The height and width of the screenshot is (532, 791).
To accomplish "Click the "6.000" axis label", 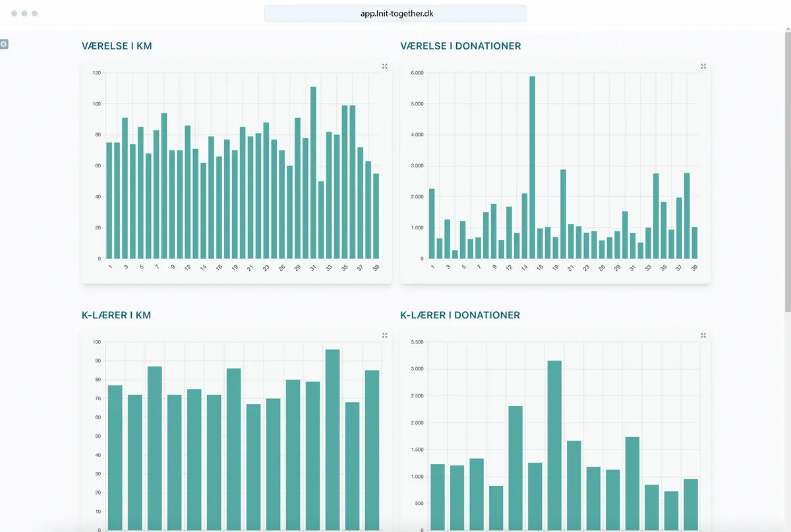I will 417,73.
